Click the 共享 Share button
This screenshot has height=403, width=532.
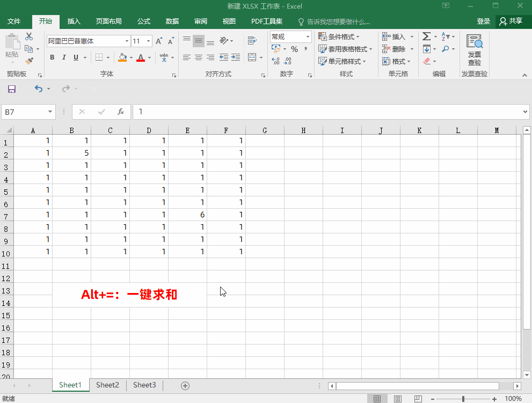[x=511, y=21]
